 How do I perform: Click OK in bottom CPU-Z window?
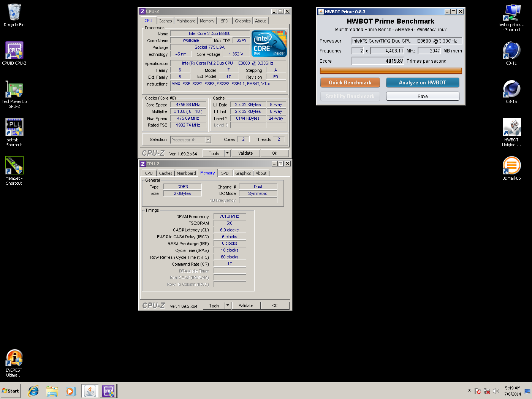pyautogui.click(x=275, y=306)
